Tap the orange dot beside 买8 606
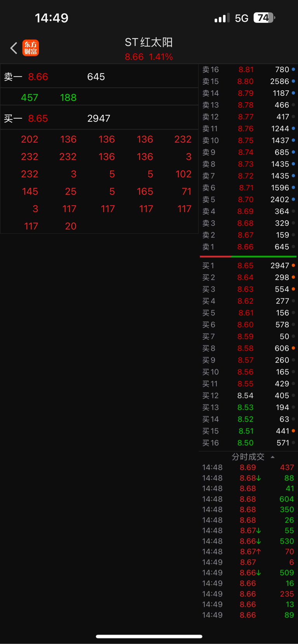Screen dimensions: 298x644 293,348
